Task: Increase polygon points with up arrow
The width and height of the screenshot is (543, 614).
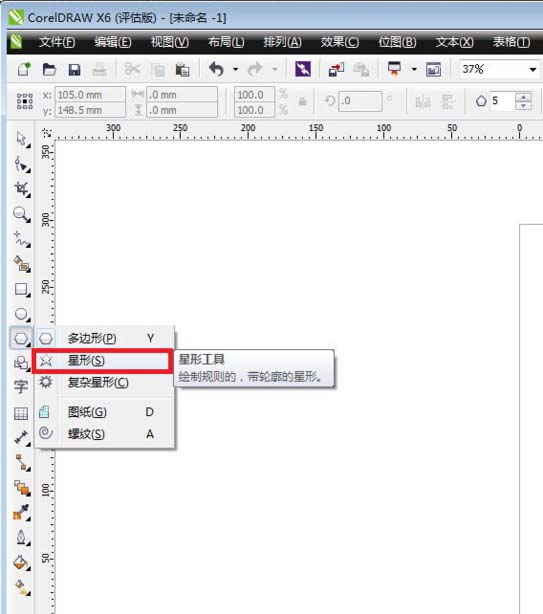Action: pos(523,96)
